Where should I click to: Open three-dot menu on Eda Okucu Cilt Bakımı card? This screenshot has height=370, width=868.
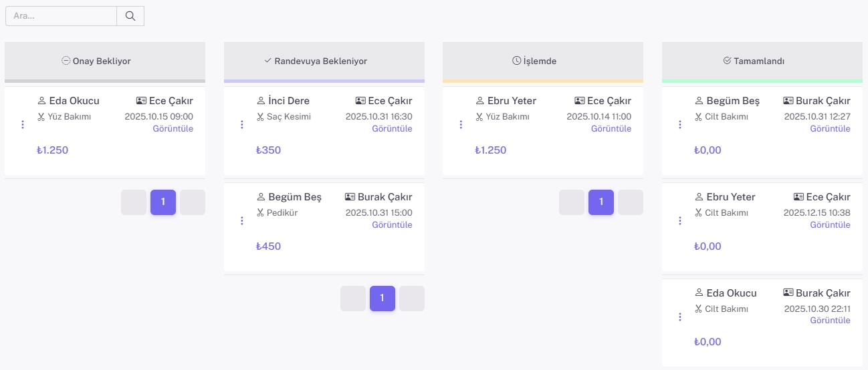tap(680, 317)
